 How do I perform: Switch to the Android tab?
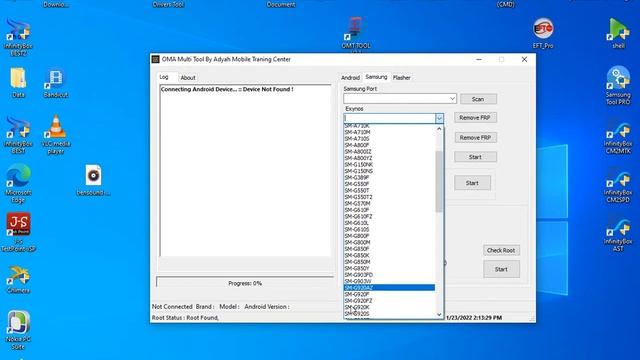[350, 78]
